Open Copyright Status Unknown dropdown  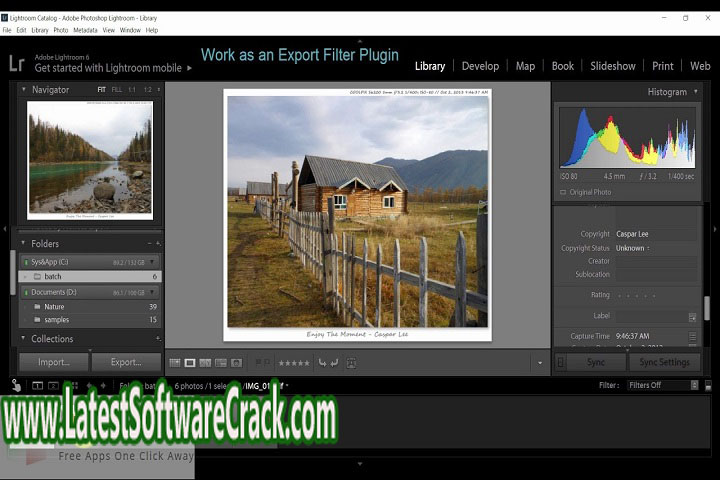(x=633, y=248)
